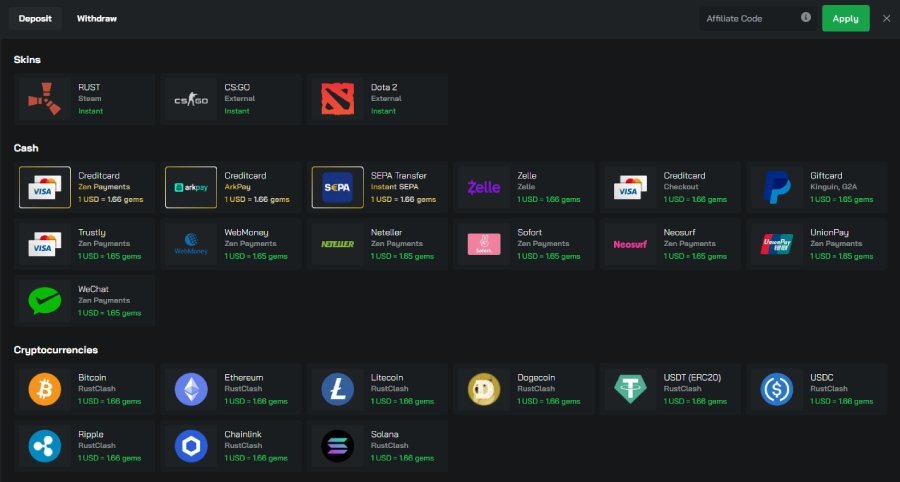Pick the Dota 2 logo icon
Image resolution: width=900 pixels, height=482 pixels.
coord(338,99)
